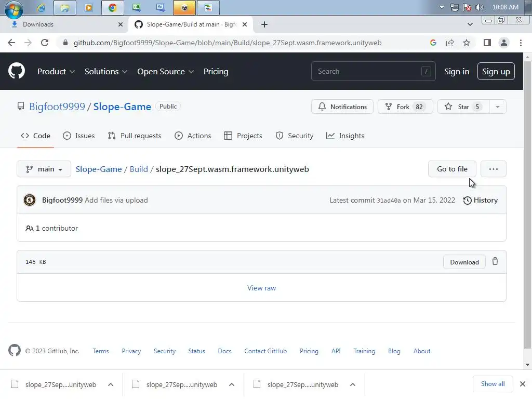Screen dimensions: 532x399
Task: Click the Google icon in address bar
Action: (433, 43)
